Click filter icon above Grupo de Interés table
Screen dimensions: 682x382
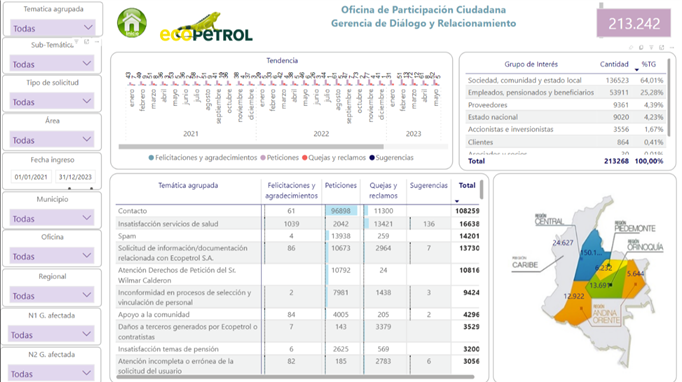click(x=651, y=47)
